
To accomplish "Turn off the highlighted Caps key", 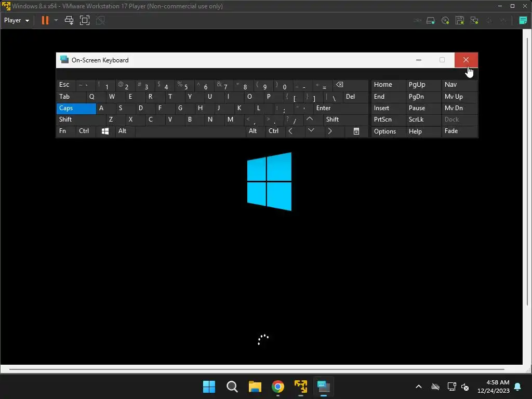I will coord(76,108).
